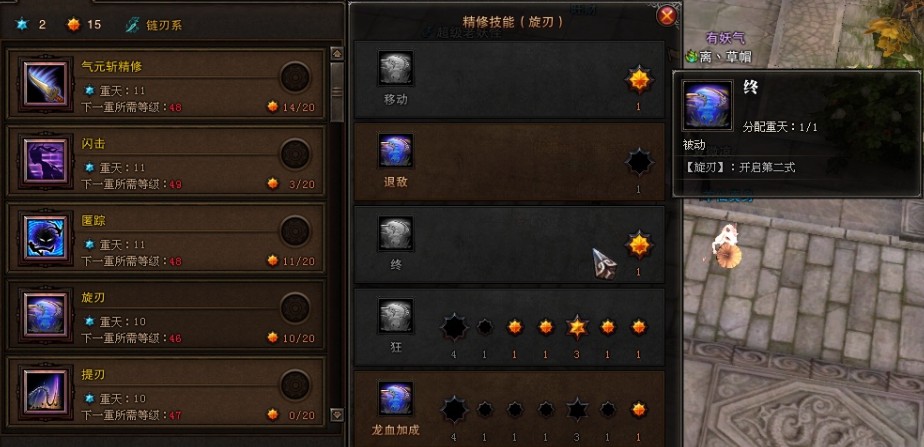This screenshot has height=447, width=924.
Task: Click the skill list scrollbar thumb
Action: 337,92
